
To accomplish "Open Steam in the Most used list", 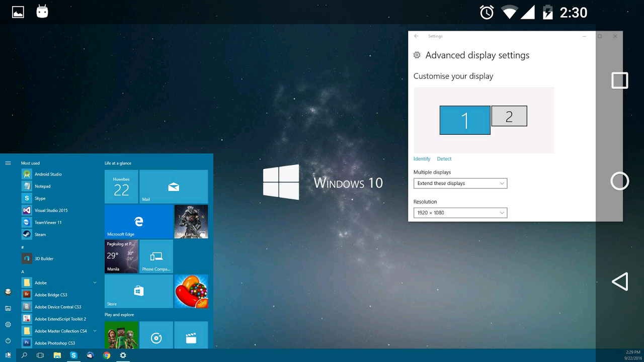I will [40, 234].
